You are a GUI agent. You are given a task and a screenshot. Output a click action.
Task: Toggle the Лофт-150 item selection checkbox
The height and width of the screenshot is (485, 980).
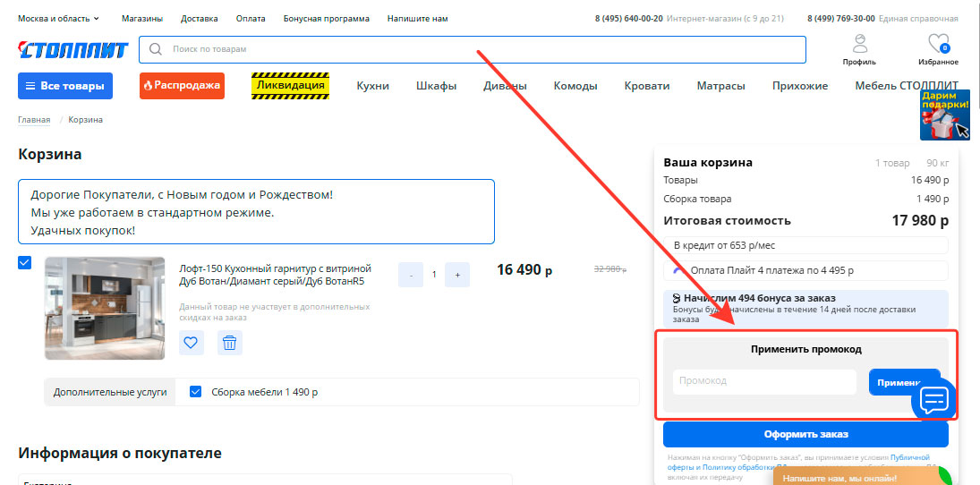25,262
